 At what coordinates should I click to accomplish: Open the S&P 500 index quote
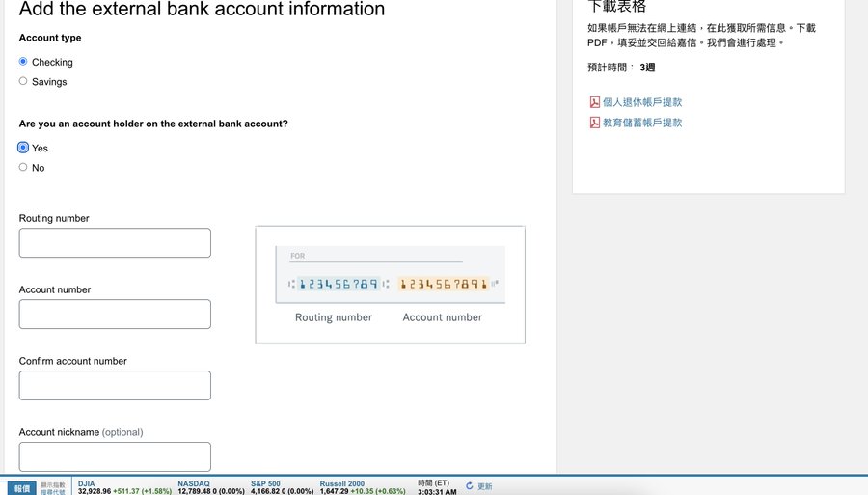pyautogui.click(x=265, y=483)
